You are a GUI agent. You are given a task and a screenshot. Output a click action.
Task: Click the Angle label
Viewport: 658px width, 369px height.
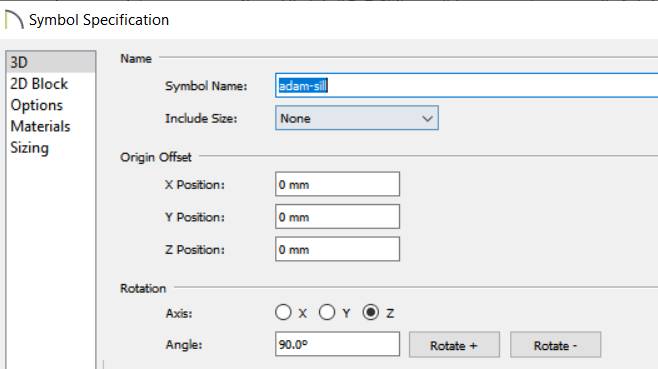point(184,345)
